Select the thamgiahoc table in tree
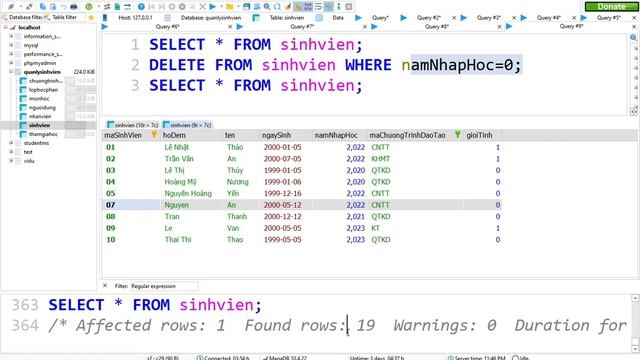Viewport: 640px width, 360px height. 43,134
